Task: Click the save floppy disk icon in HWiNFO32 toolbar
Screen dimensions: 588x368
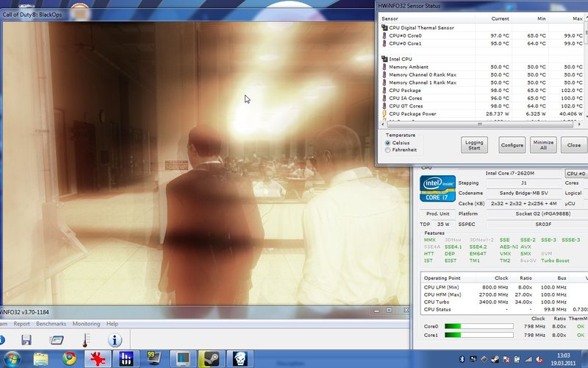Action: (26, 340)
